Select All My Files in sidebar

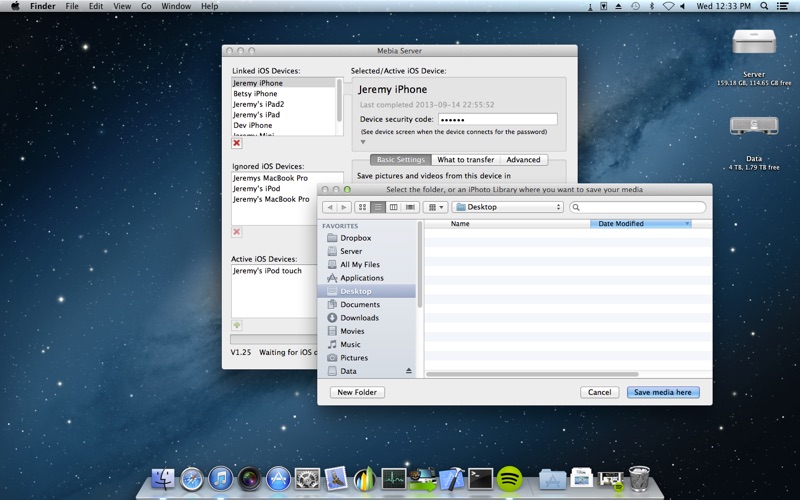click(x=367, y=264)
